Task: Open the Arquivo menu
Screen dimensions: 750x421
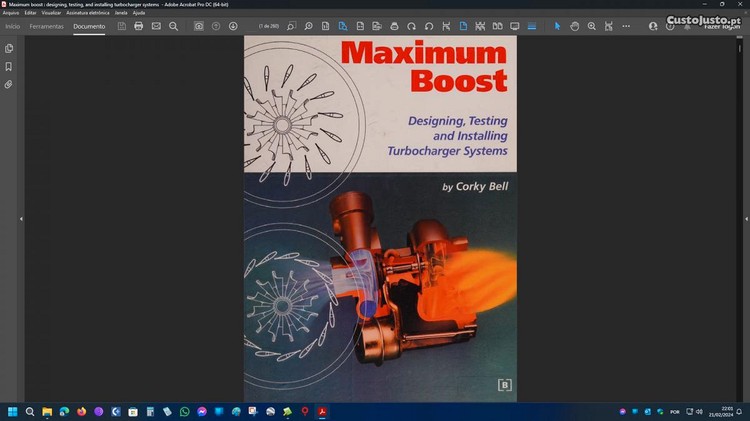Action: click(11, 13)
